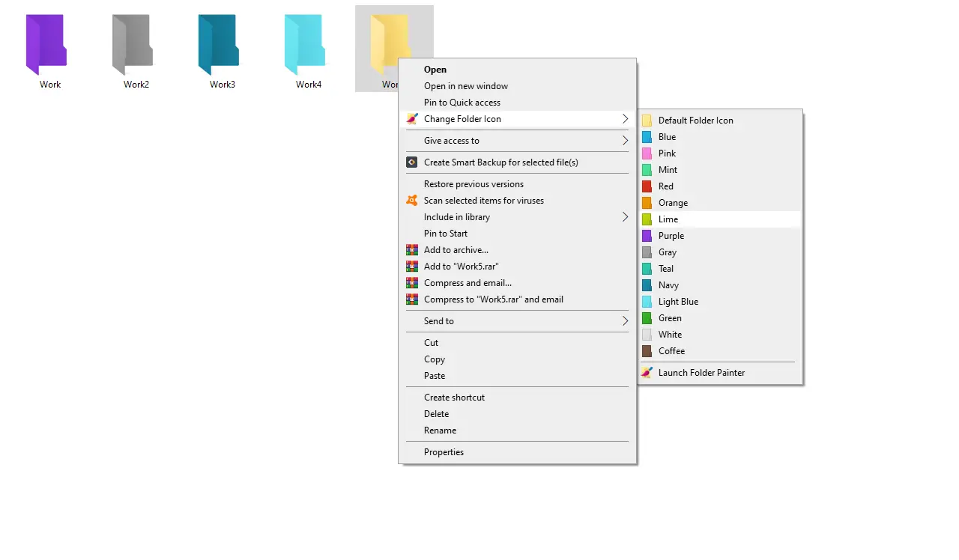Expand the Send to submenu arrow
959x560 pixels.
coord(625,321)
